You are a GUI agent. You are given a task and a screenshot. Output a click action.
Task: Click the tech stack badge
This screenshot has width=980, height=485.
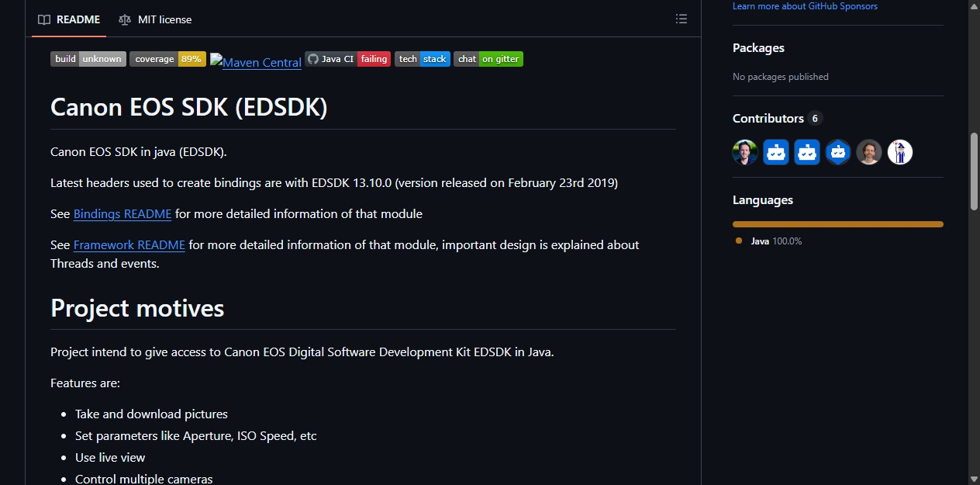click(x=423, y=59)
